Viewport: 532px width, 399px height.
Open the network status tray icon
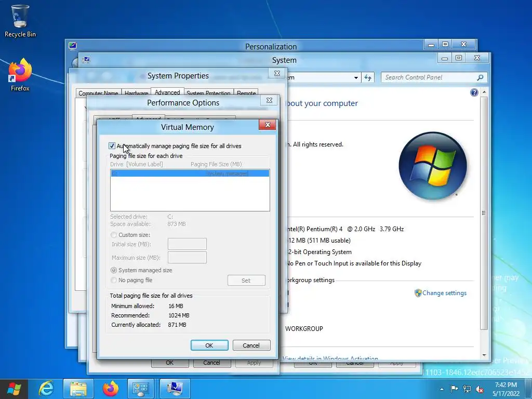pyautogui.click(x=467, y=389)
